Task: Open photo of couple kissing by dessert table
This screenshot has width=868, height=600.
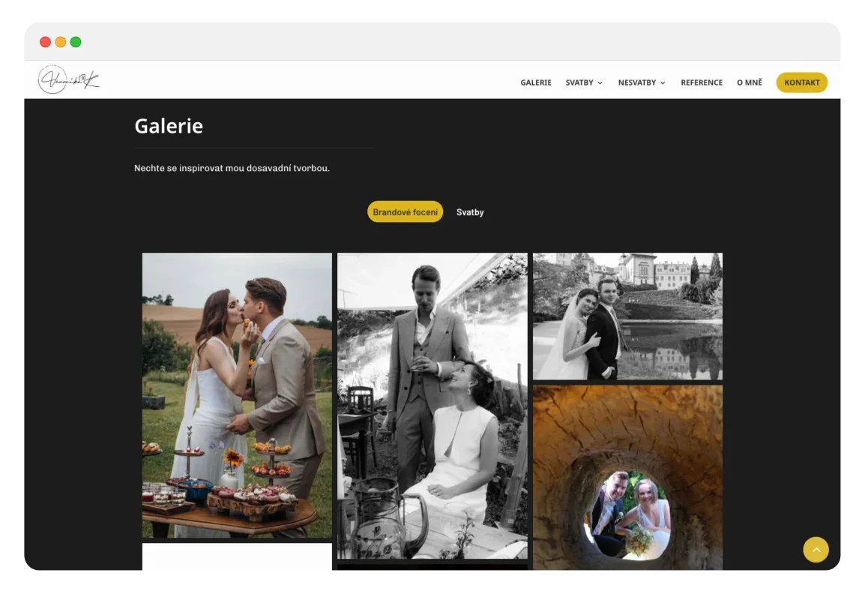Action: 237,395
